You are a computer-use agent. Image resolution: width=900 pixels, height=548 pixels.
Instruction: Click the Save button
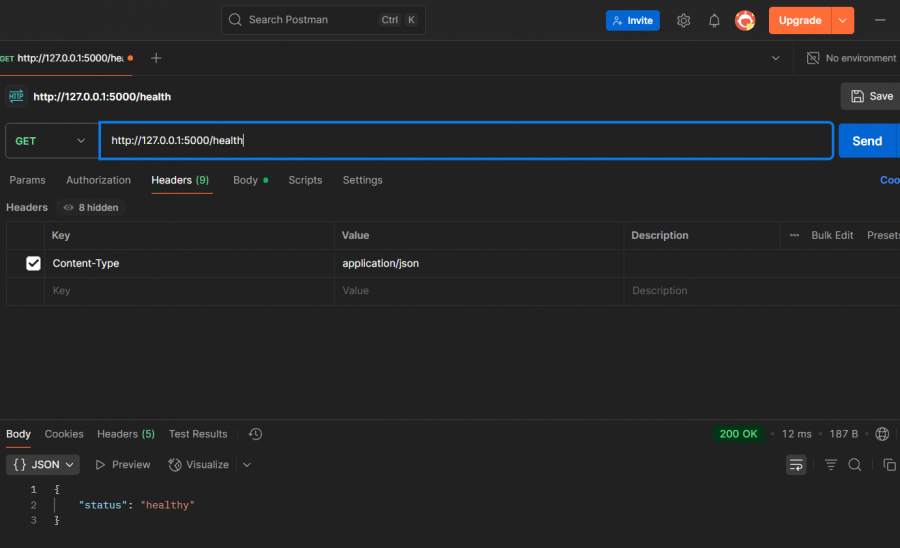pyautogui.click(x=871, y=96)
